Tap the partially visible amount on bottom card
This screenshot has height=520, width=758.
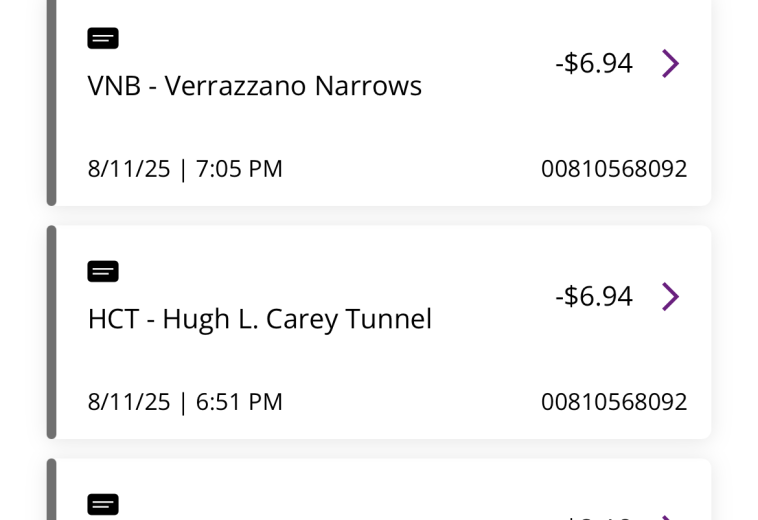click(594, 516)
